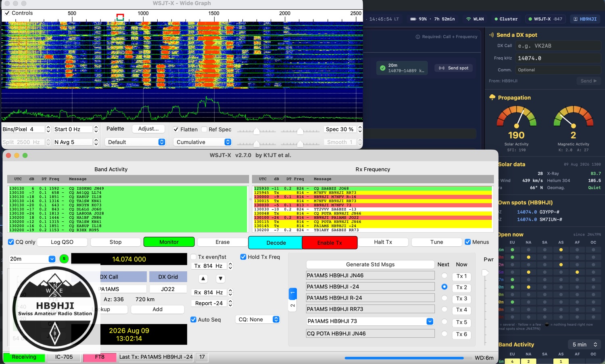The width and height of the screenshot is (605, 364).
Task: Open the 20m band selector dropdown
Action: click(x=32, y=259)
